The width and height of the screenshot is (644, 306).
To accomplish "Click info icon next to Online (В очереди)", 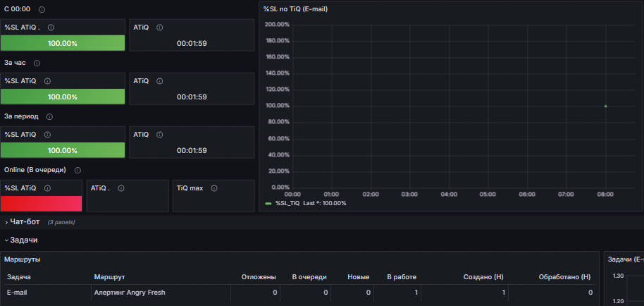I will (x=78, y=170).
